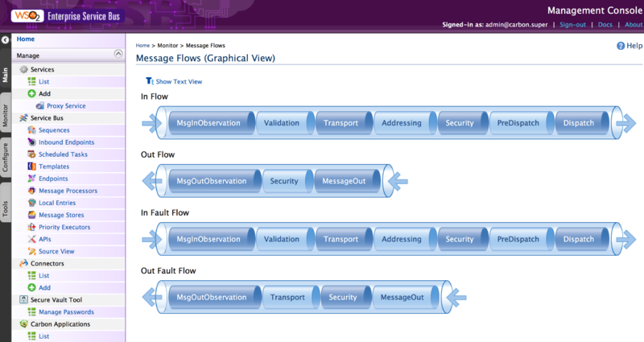The height and width of the screenshot is (342, 644).
Task: Click the Message Stores icon
Action: click(32, 215)
